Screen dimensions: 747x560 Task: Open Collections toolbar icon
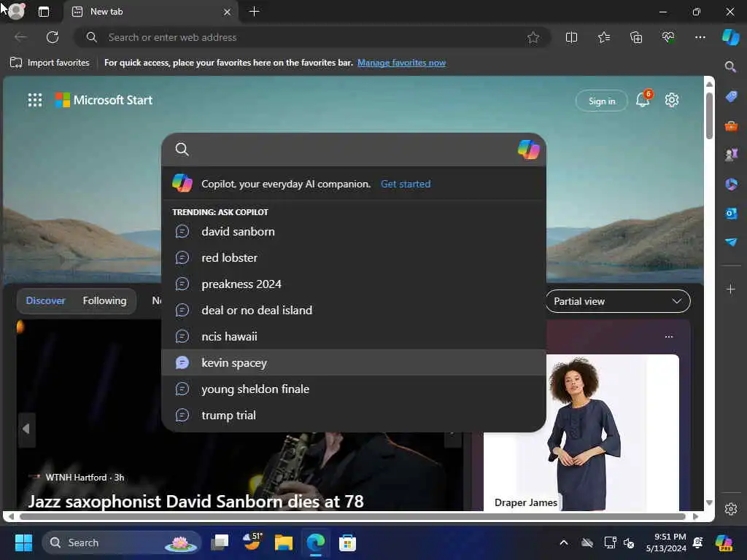(x=636, y=37)
